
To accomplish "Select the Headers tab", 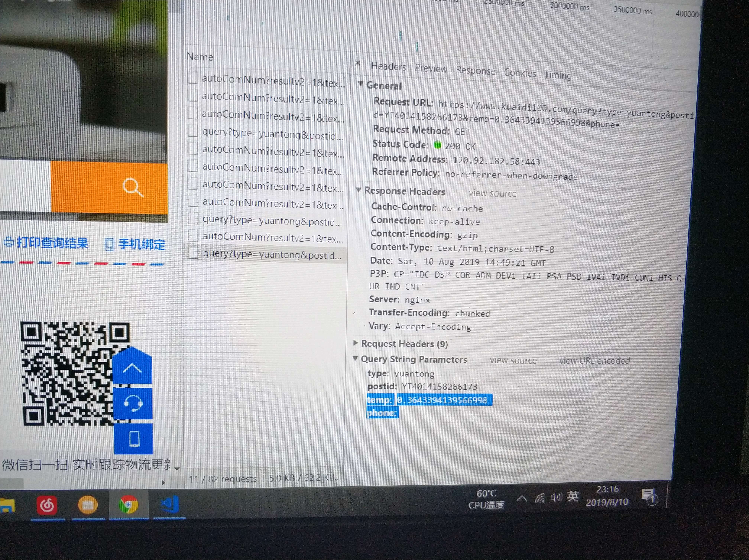I will [388, 66].
